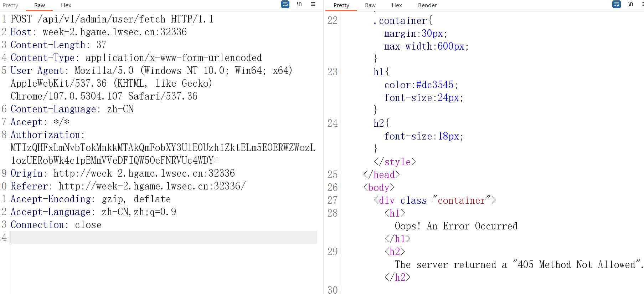Select the request panel Raw tab
The width and height of the screenshot is (644, 294).
click(40, 5)
